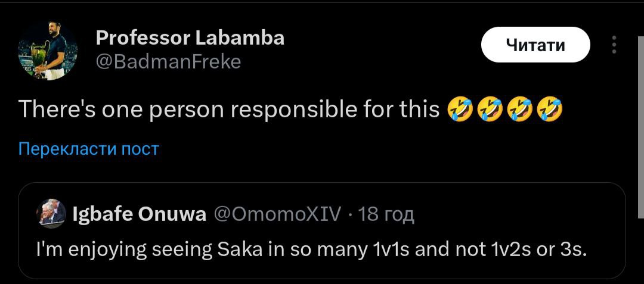Screen dimensions: 644x284
Task: Click Igbafe Onuwa's small avatar
Action: point(52,214)
